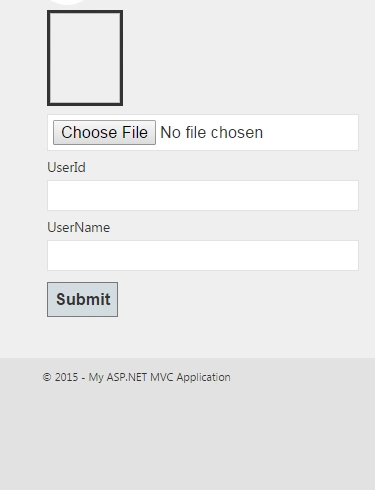Focus the UserName text field
Screen dimensions: 375x490
pos(203,255)
